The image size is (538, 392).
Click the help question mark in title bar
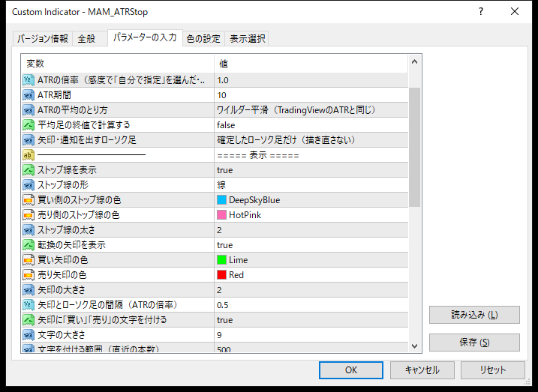pos(481,12)
